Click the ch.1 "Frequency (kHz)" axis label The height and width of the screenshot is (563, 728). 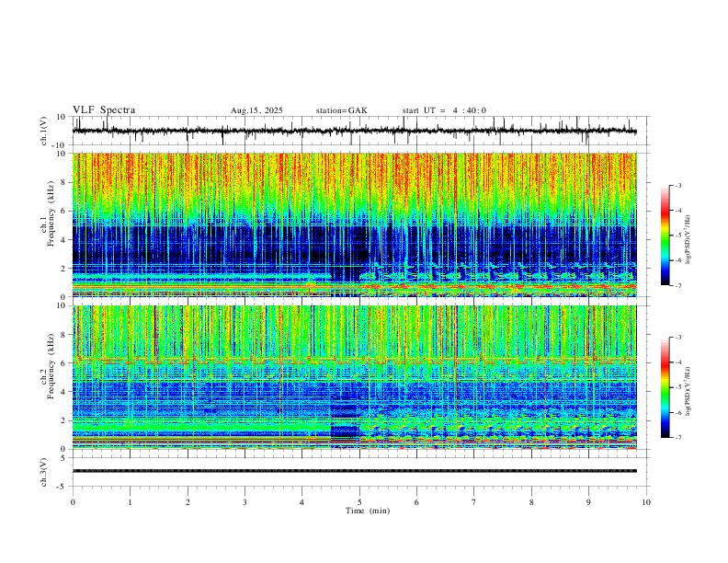pyautogui.click(x=51, y=213)
